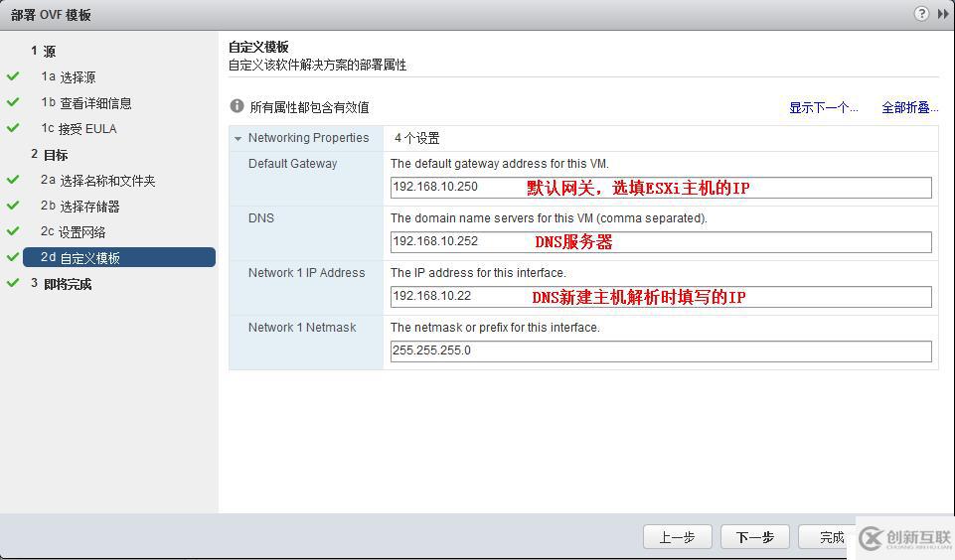Select step 2d 自定义模板

tap(119, 257)
